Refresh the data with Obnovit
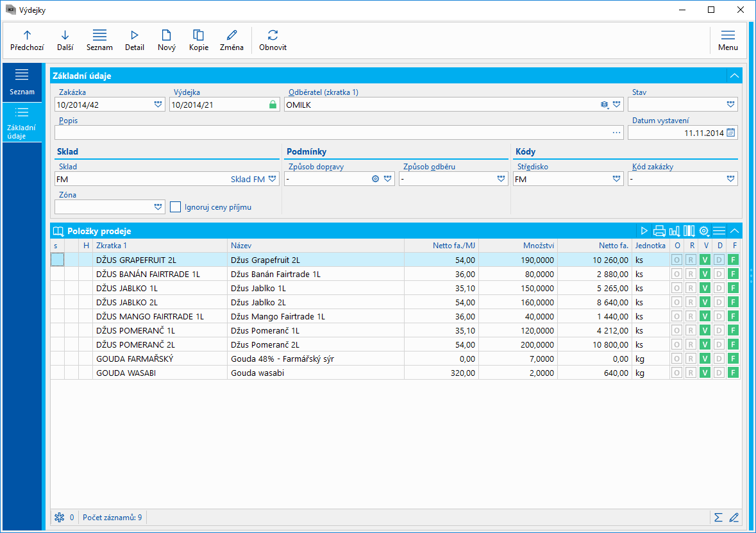Screen dimensions: 756x533 (x=273, y=40)
